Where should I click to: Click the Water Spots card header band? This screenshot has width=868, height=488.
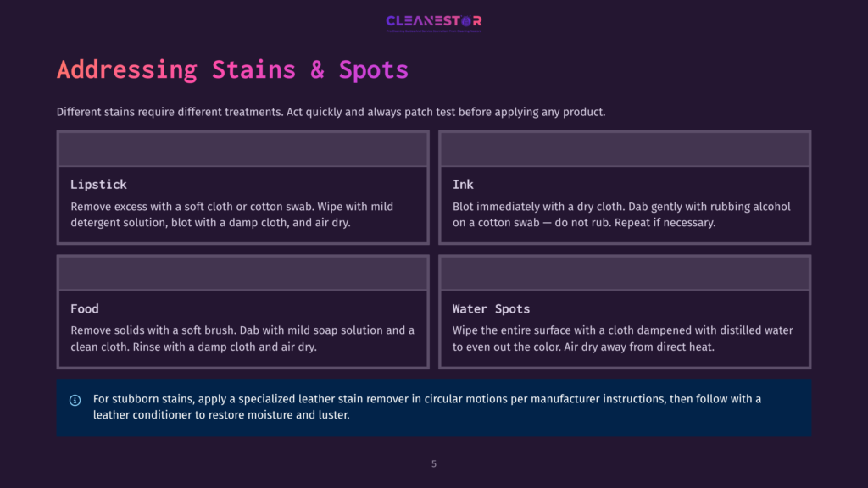[625, 274]
